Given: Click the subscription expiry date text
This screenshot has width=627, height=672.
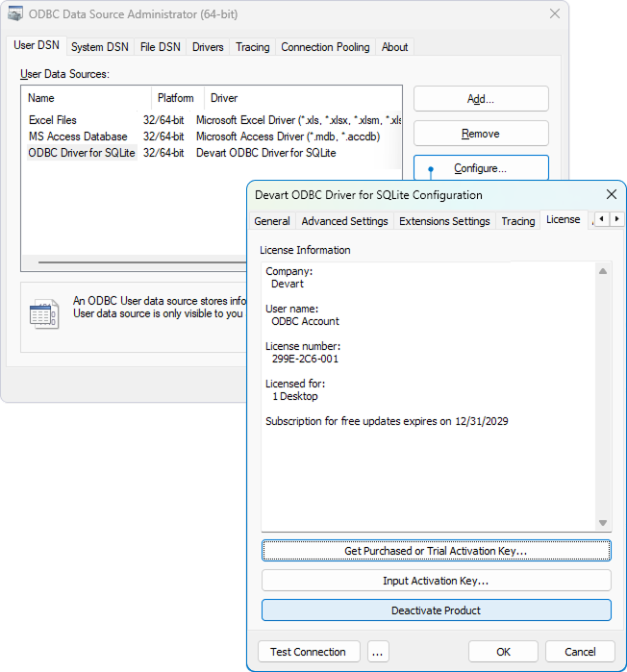Looking at the screenshot, I should (x=387, y=421).
